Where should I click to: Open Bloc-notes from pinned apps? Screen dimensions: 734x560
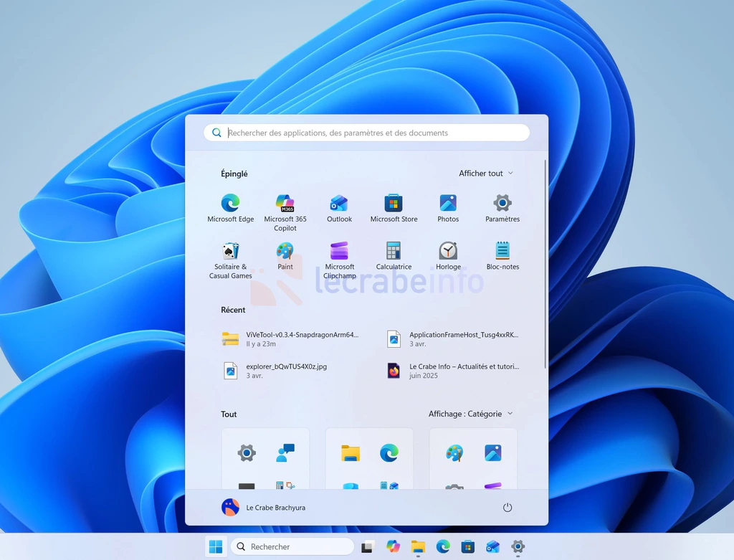pos(502,256)
